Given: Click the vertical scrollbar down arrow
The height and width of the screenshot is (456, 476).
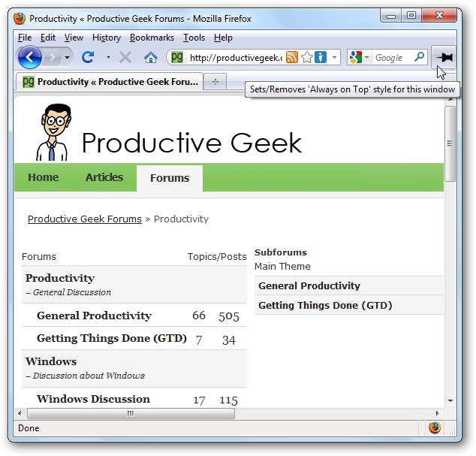Looking at the screenshot, I should pyautogui.click(x=450, y=400).
